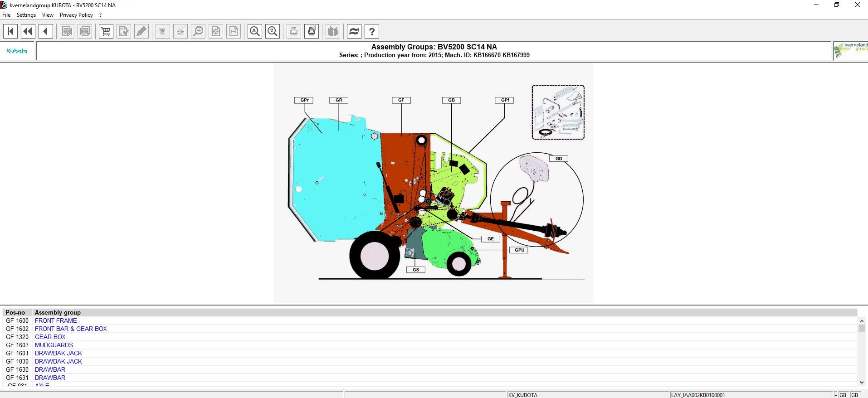Click the document-with-text toolbar icon

[x=162, y=31]
